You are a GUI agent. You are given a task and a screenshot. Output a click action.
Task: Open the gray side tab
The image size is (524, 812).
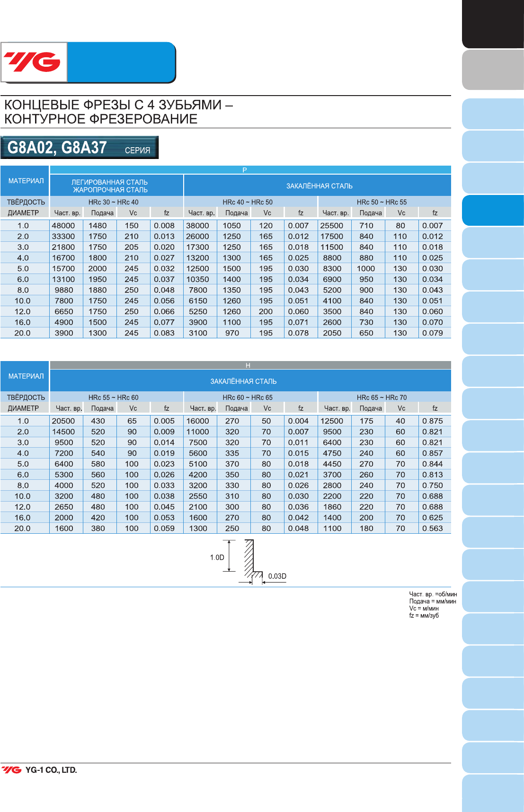pyautogui.click(x=493, y=70)
